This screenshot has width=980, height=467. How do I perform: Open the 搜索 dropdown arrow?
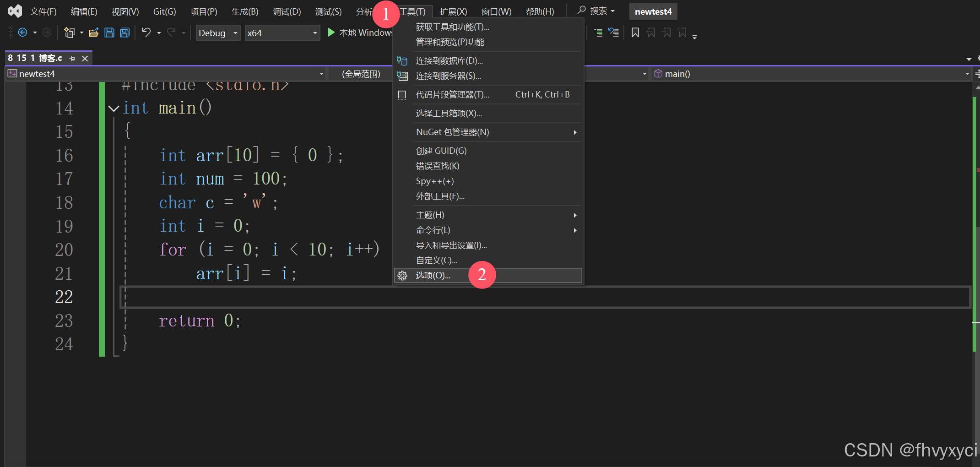(612, 11)
